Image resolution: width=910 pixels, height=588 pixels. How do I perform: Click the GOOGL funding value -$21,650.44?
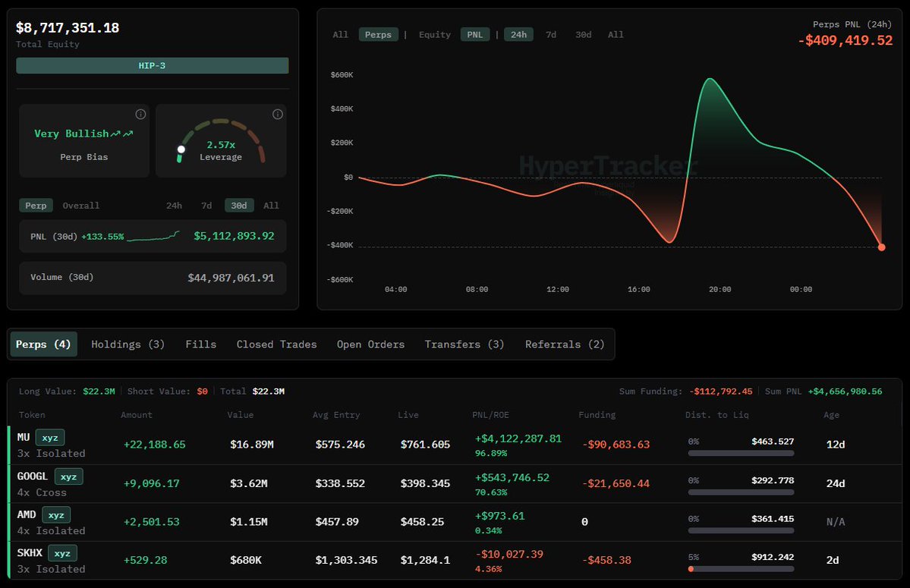[616, 483]
